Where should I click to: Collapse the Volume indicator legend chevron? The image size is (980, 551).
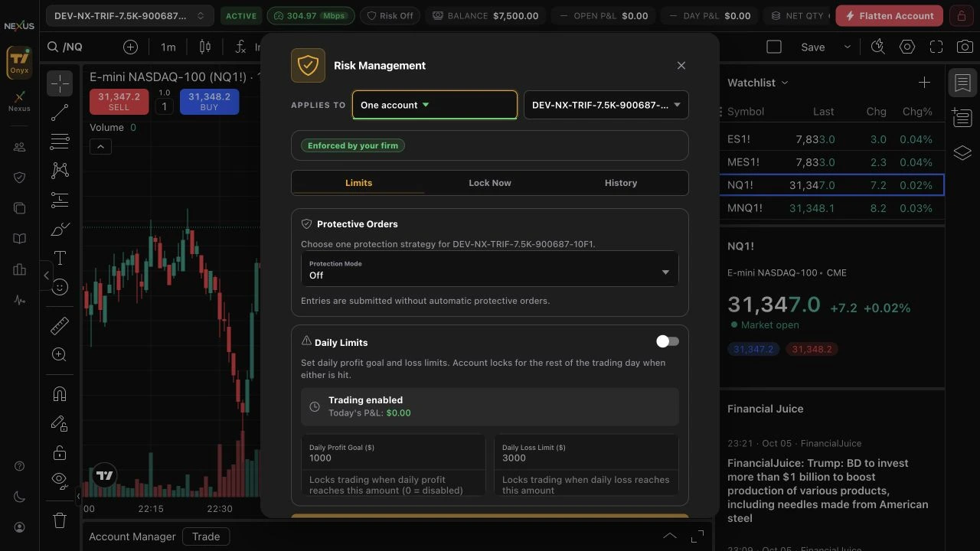pyautogui.click(x=100, y=146)
